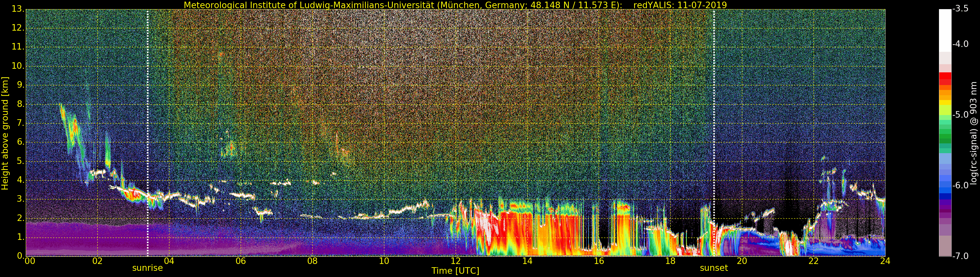Screen dimensions: 980x277
Task: Click the '-5.0' colorbar tick label
Action: (961, 115)
